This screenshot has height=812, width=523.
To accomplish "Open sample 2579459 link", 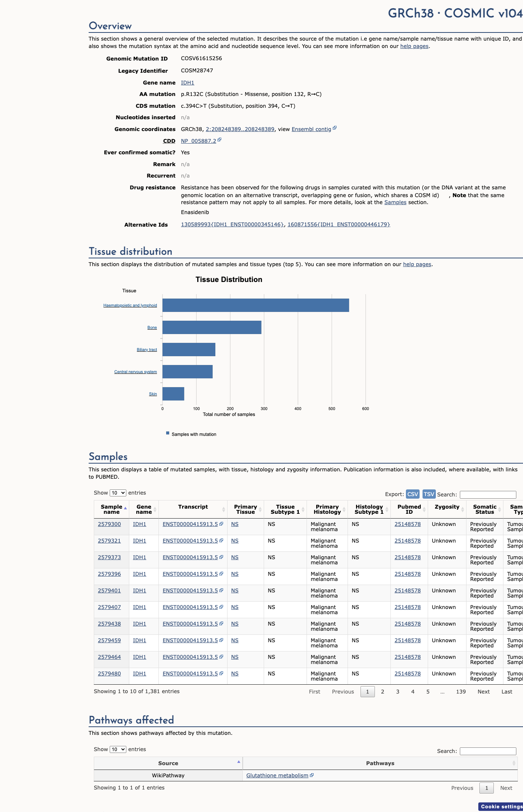I will pos(109,640).
